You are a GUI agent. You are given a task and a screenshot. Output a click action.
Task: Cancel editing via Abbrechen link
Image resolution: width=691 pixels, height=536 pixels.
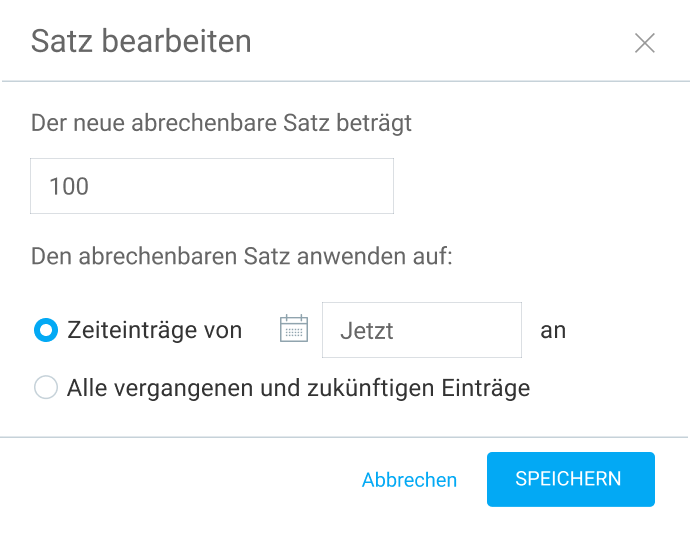[409, 480]
